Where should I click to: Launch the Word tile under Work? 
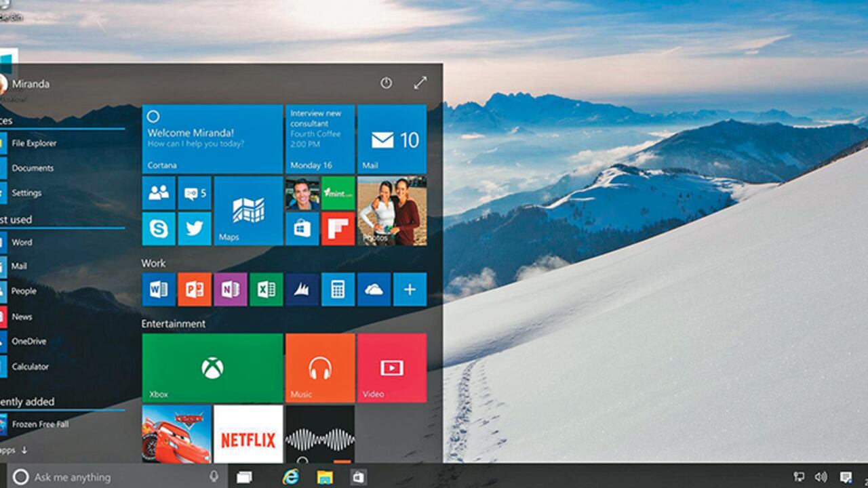[159, 289]
